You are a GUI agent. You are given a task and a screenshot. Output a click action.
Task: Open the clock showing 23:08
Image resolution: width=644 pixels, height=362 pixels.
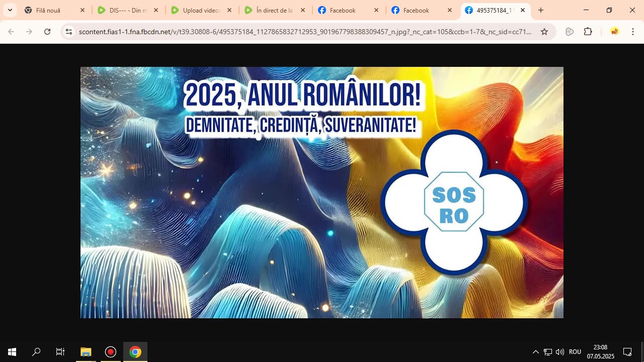pyautogui.click(x=600, y=352)
